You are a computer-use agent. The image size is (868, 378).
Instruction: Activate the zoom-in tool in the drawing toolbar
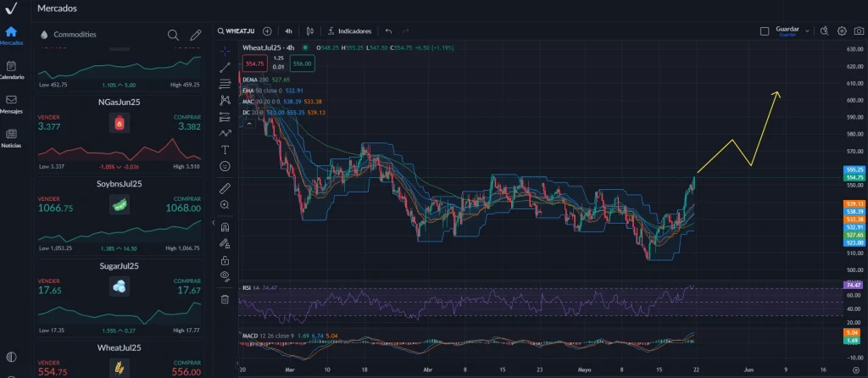225,204
